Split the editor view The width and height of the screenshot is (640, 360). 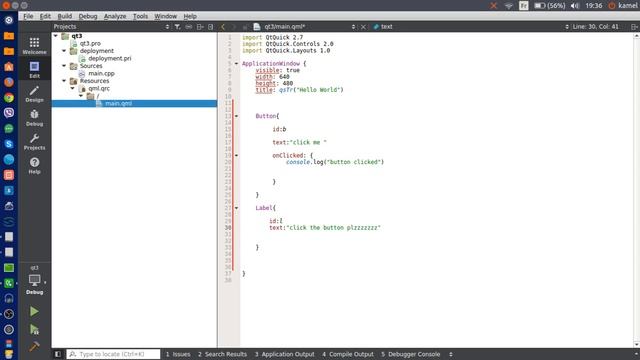coord(634,27)
